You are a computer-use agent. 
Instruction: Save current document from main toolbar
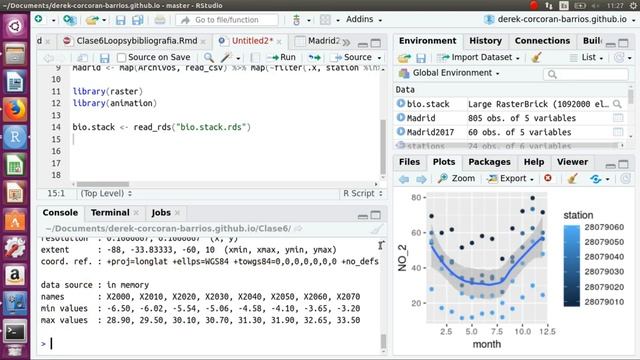click(x=120, y=20)
